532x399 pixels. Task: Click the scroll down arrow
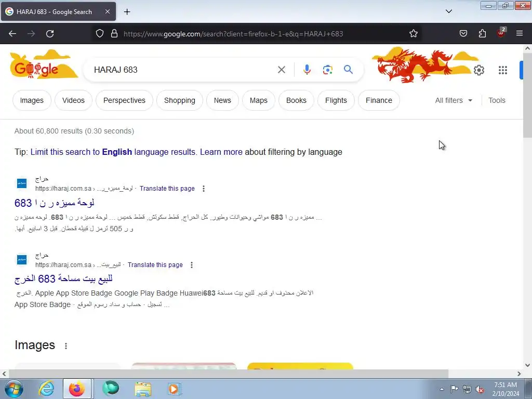527,365
